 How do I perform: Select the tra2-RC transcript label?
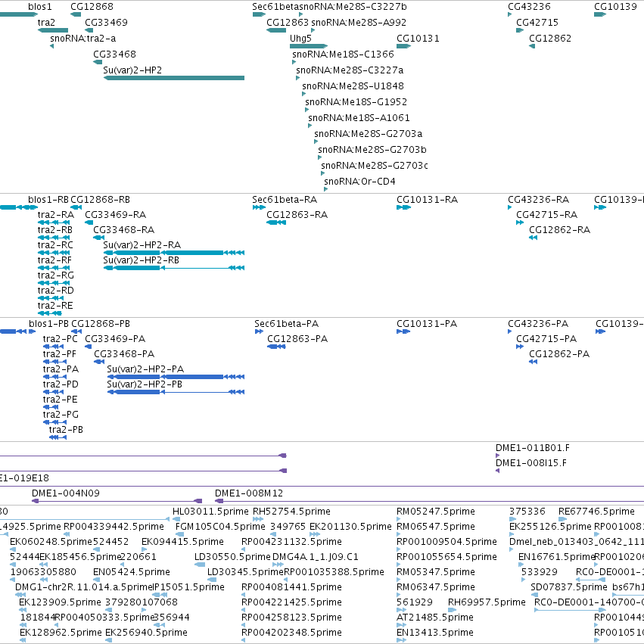[x=55, y=245]
